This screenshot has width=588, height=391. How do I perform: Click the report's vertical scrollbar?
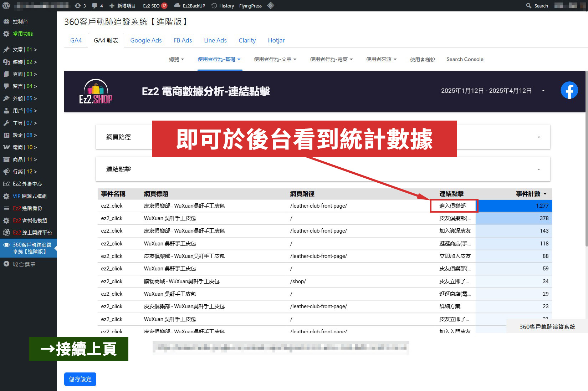[586, 158]
